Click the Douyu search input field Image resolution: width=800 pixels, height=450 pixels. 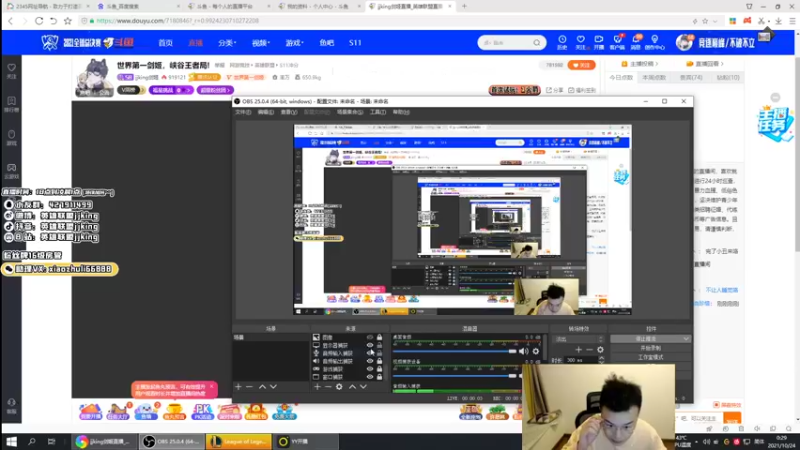click(506, 43)
